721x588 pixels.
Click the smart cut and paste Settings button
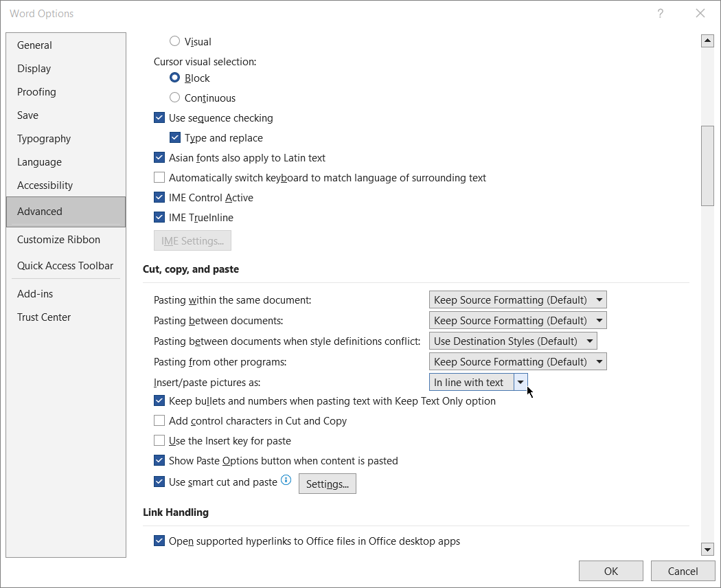pos(328,484)
